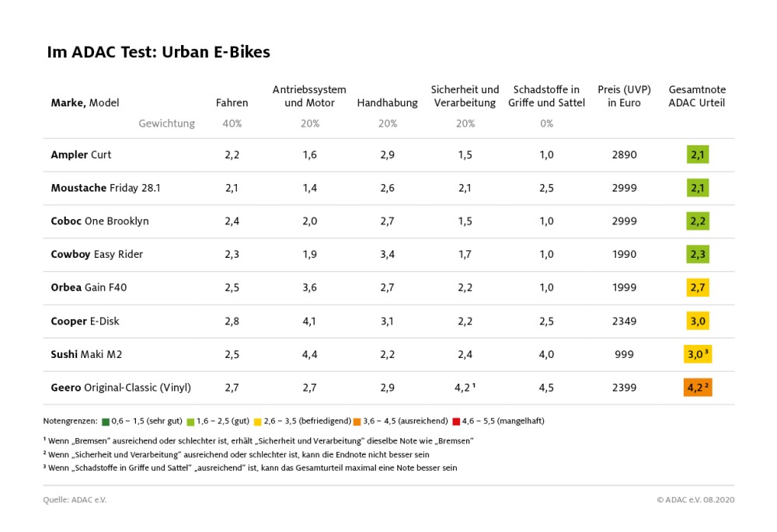Select the 'Moustache Friday 28.1' row label
The width and height of the screenshot is (777, 532).
pyautogui.click(x=106, y=188)
